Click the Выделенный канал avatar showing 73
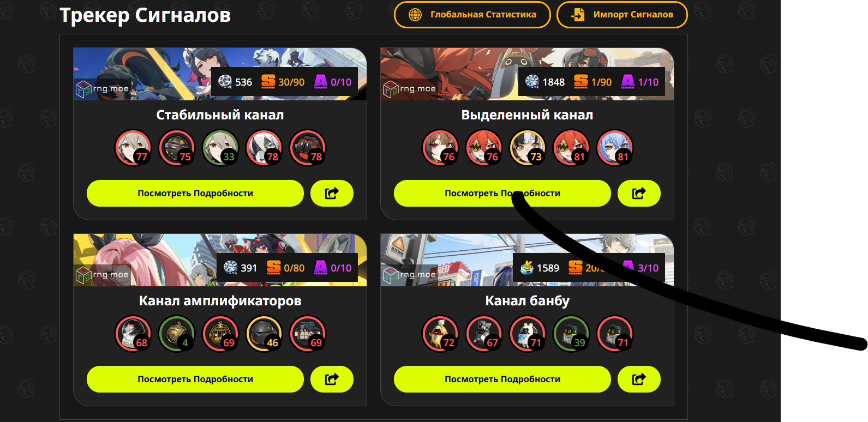The width and height of the screenshot is (868, 422). pyautogui.click(x=528, y=148)
